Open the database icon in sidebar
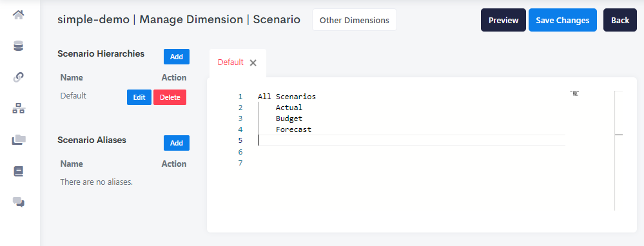The image size is (644, 246). (19, 46)
